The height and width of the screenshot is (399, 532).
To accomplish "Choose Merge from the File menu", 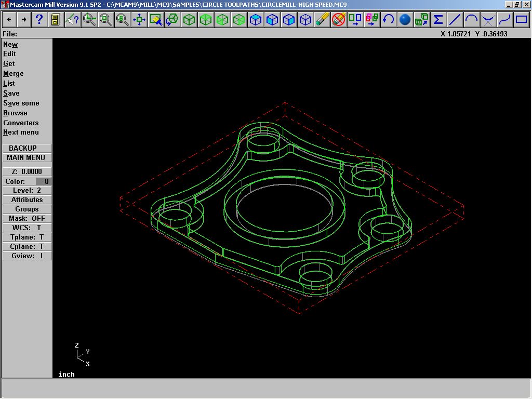I will click(14, 73).
